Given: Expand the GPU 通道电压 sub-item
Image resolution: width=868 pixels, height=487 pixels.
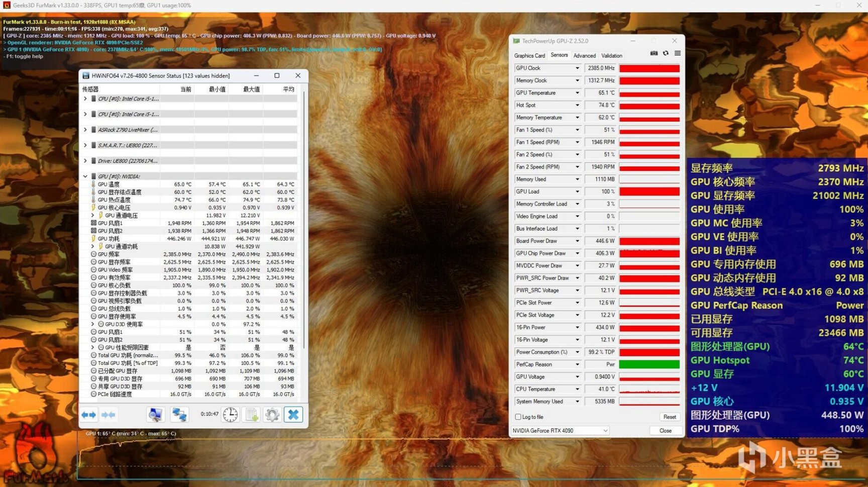Looking at the screenshot, I should pos(92,215).
